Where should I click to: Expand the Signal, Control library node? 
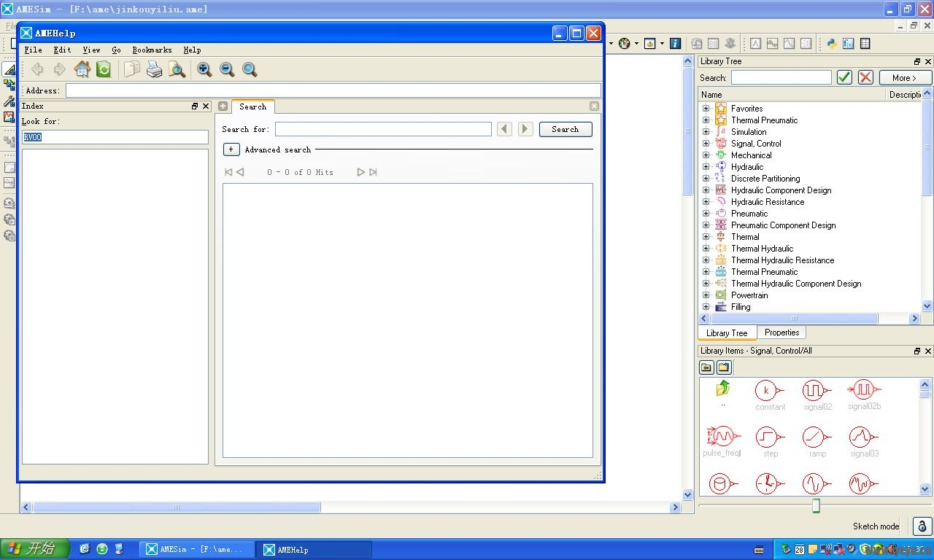706,144
